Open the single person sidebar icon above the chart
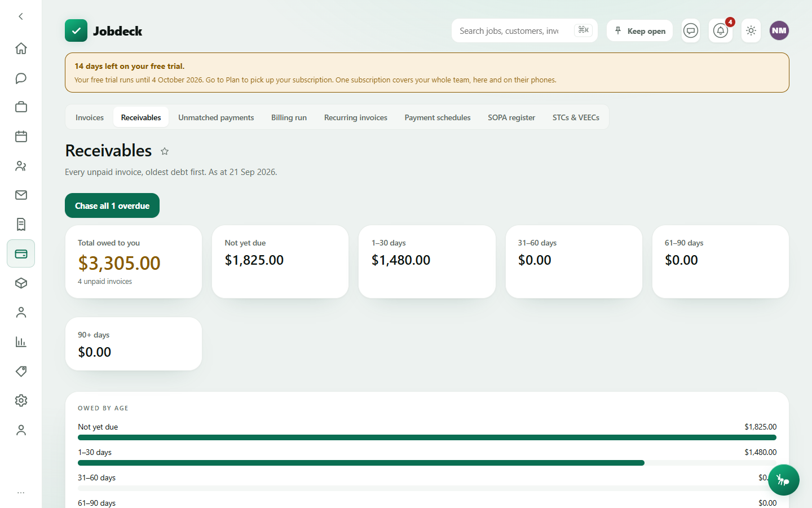 pos(21,313)
